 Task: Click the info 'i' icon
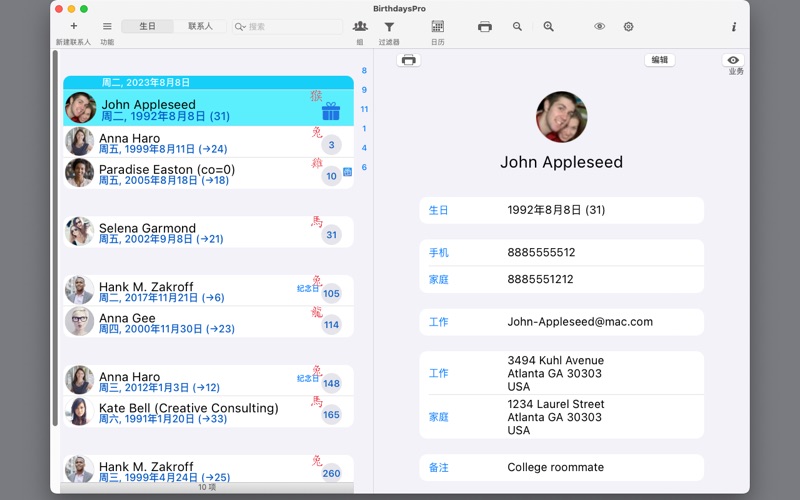tap(733, 27)
